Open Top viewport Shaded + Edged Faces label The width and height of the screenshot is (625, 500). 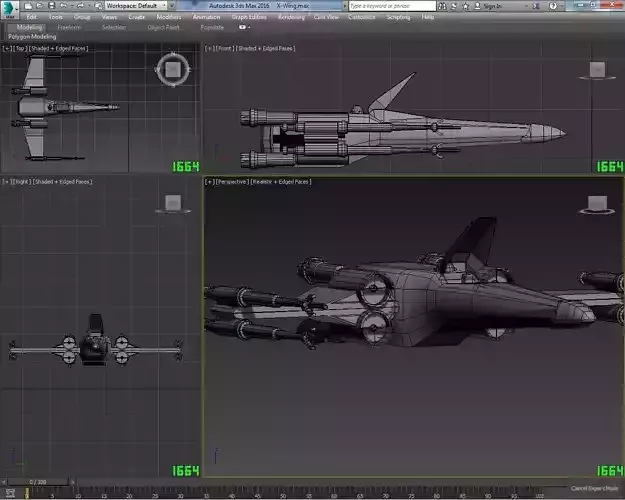click(59, 48)
